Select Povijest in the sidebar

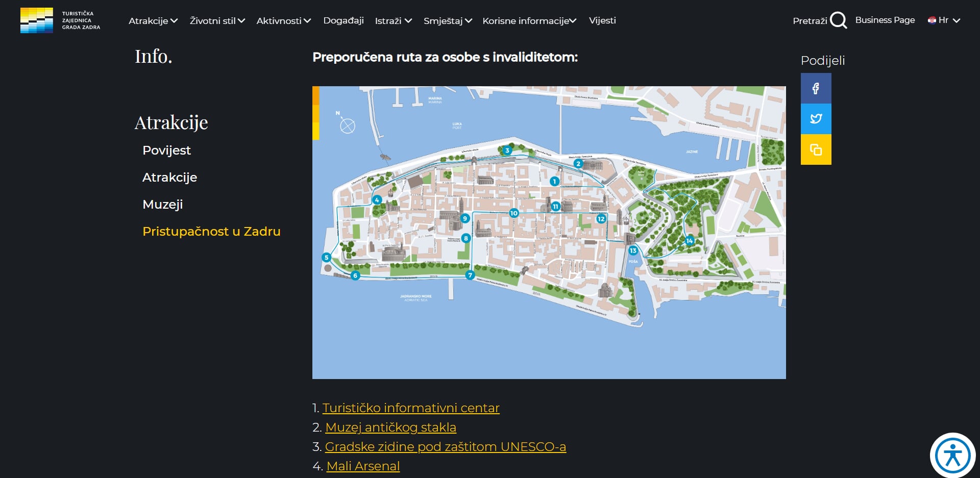pos(166,150)
